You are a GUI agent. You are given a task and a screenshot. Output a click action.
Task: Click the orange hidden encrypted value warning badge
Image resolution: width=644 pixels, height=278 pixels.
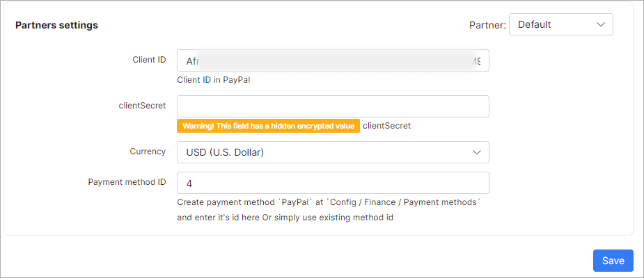[268, 126]
